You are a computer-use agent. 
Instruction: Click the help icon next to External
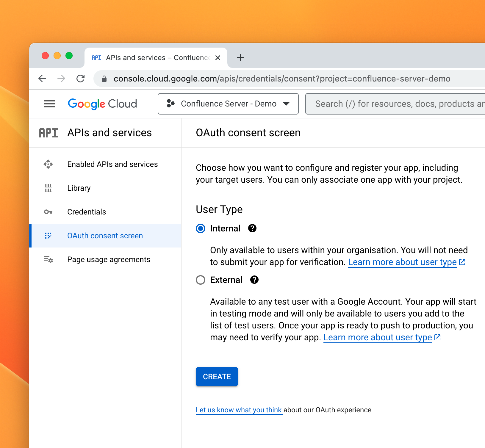click(254, 280)
